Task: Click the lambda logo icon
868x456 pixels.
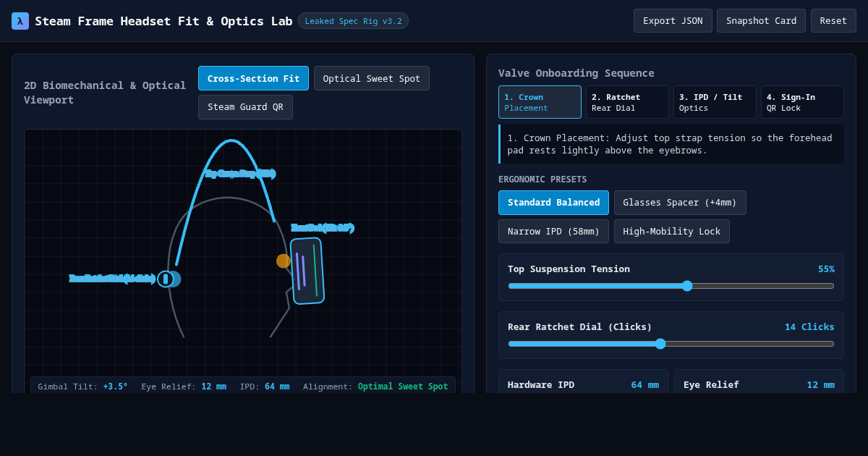Action: pos(20,21)
